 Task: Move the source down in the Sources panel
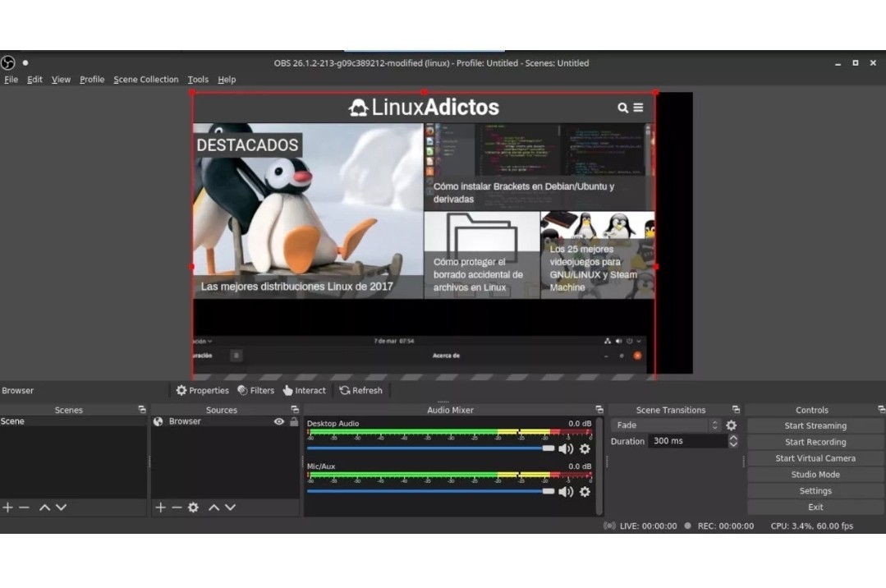point(230,508)
